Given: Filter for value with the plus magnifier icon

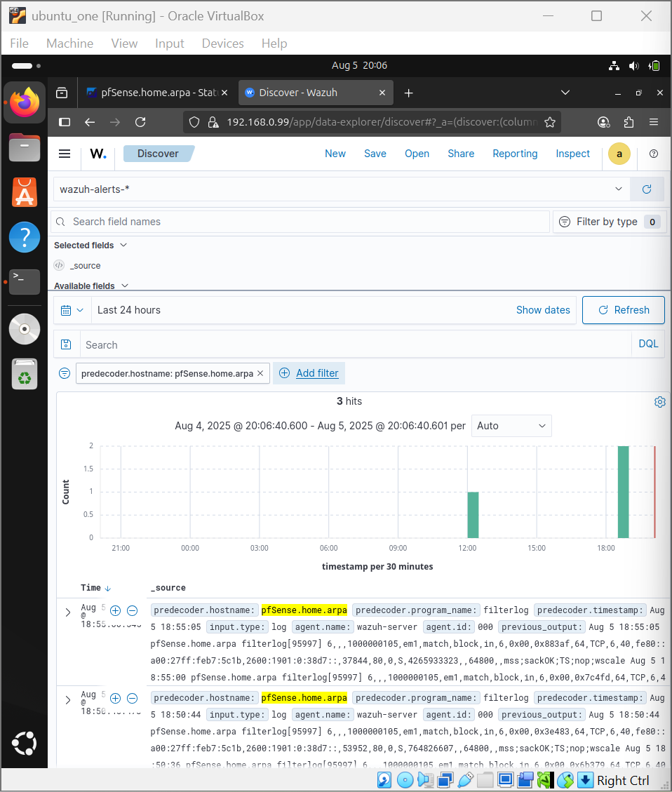Looking at the screenshot, I should click(115, 610).
